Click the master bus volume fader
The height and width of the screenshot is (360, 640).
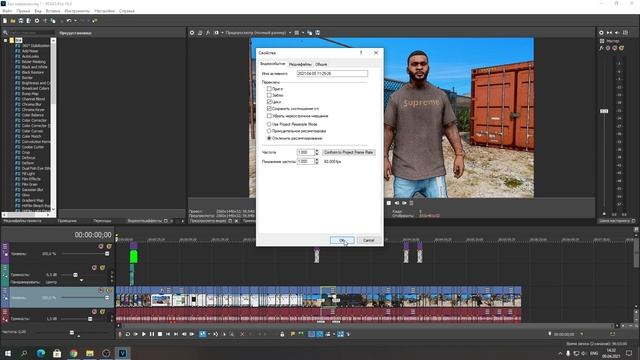tap(604, 111)
